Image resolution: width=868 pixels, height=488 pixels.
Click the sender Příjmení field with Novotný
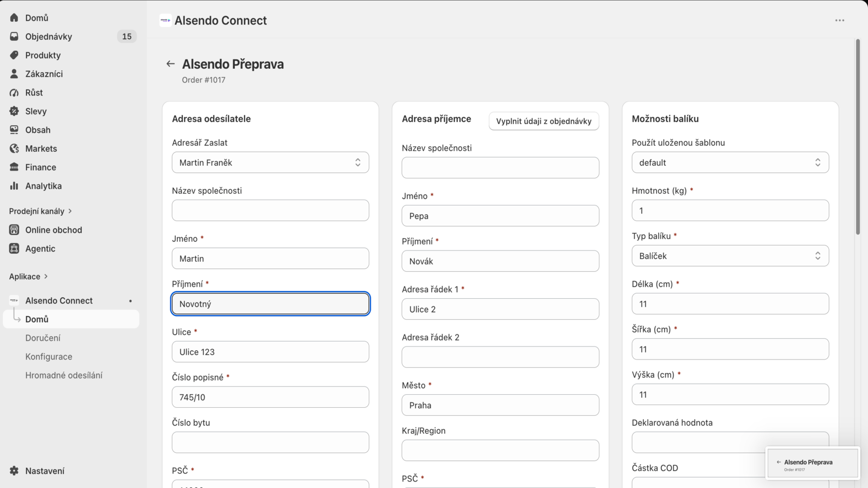[x=270, y=304]
